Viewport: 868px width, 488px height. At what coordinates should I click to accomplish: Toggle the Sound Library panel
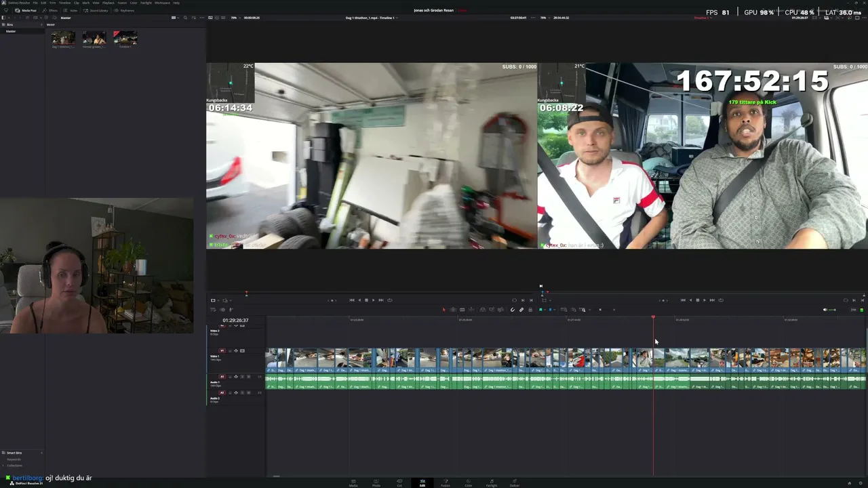(x=96, y=10)
